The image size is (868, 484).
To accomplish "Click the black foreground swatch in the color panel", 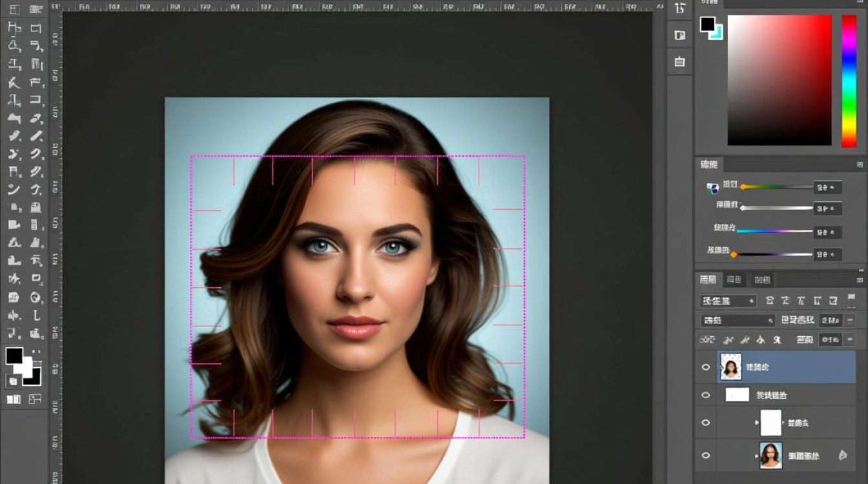I will 708,25.
